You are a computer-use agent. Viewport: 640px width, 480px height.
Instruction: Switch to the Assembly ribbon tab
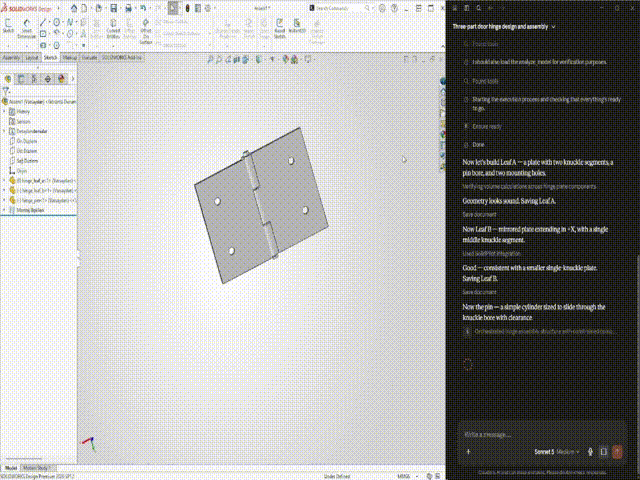[11, 58]
